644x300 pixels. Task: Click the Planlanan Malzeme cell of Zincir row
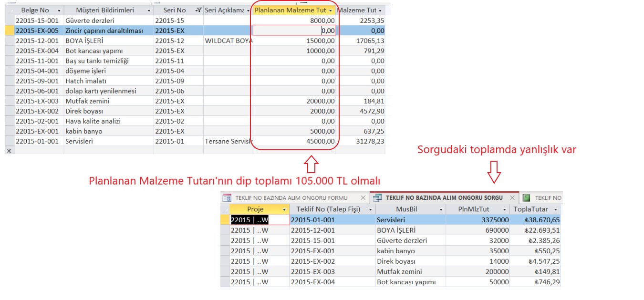294,31
